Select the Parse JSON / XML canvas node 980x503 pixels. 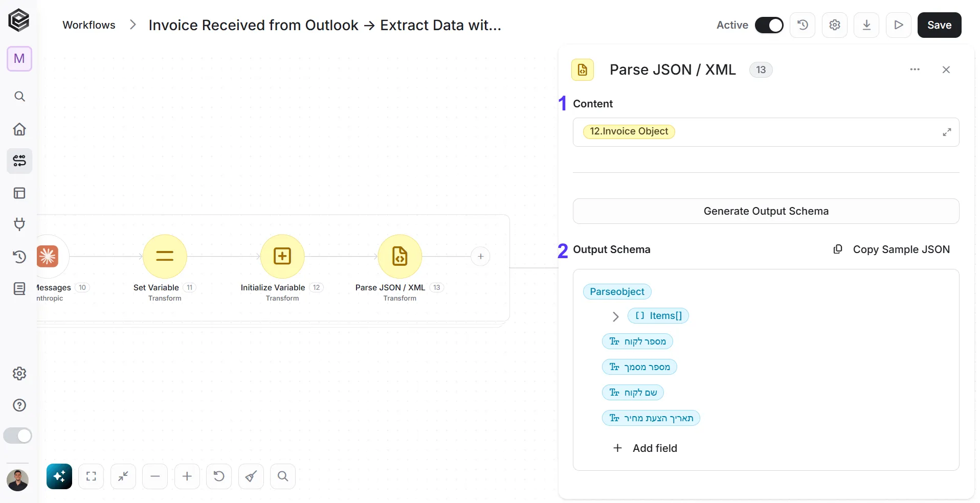coord(400,257)
